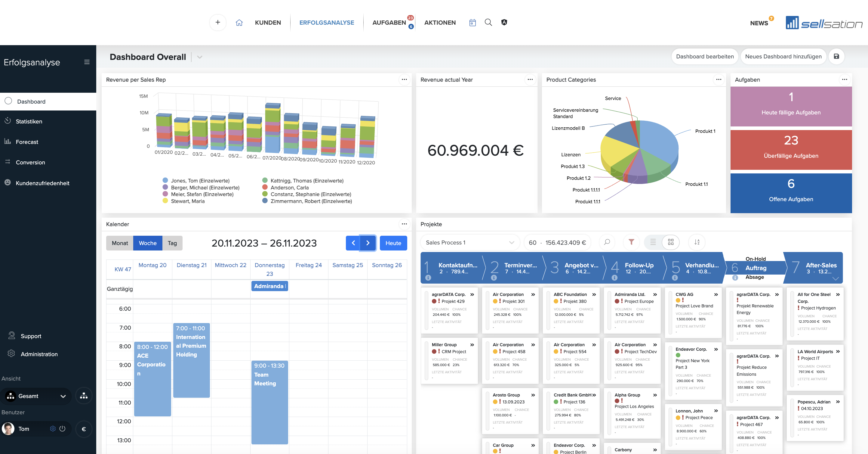Click the Projekte search magnifier icon
This screenshot has height=454, width=868.
607,242
